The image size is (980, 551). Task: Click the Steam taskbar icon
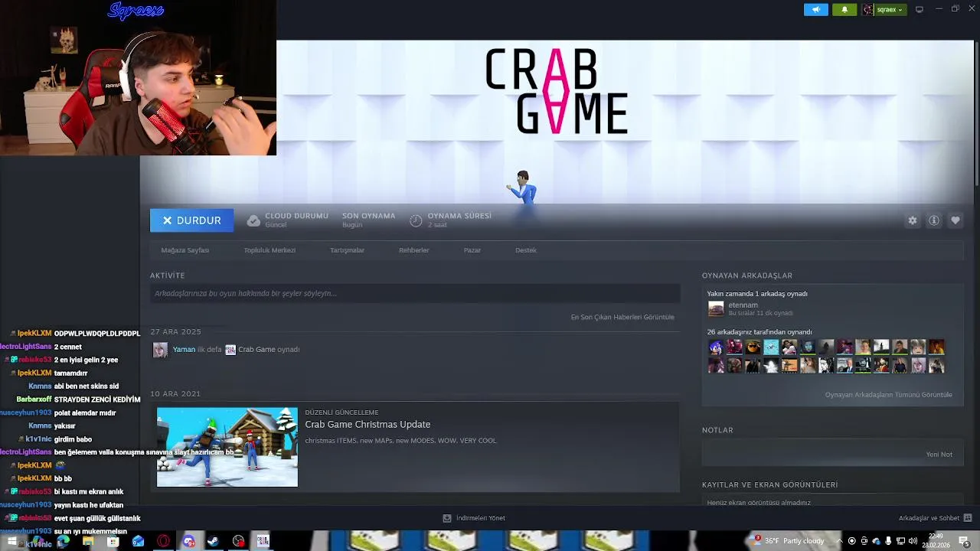(214, 541)
